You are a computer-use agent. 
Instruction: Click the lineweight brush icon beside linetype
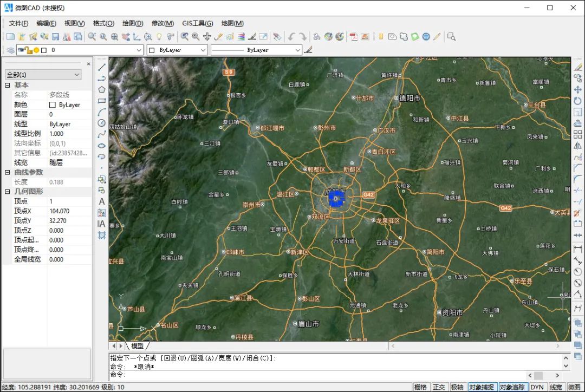[308, 50]
